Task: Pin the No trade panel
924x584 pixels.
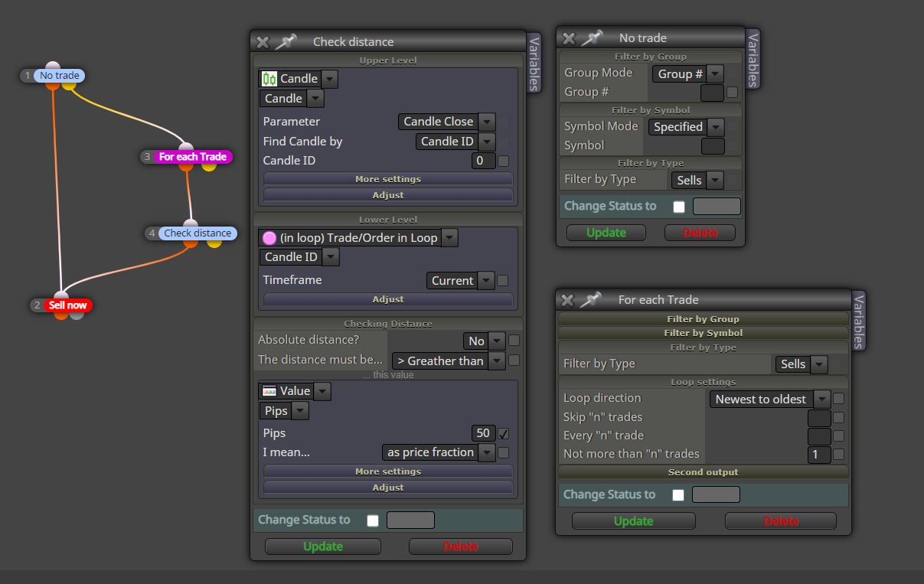Action: (592, 38)
